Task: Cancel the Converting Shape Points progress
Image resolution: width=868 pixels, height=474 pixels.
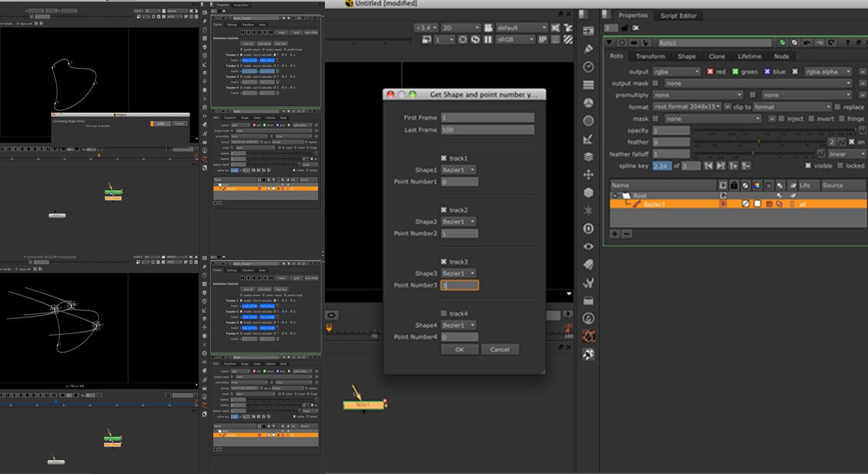Action: coord(179,123)
